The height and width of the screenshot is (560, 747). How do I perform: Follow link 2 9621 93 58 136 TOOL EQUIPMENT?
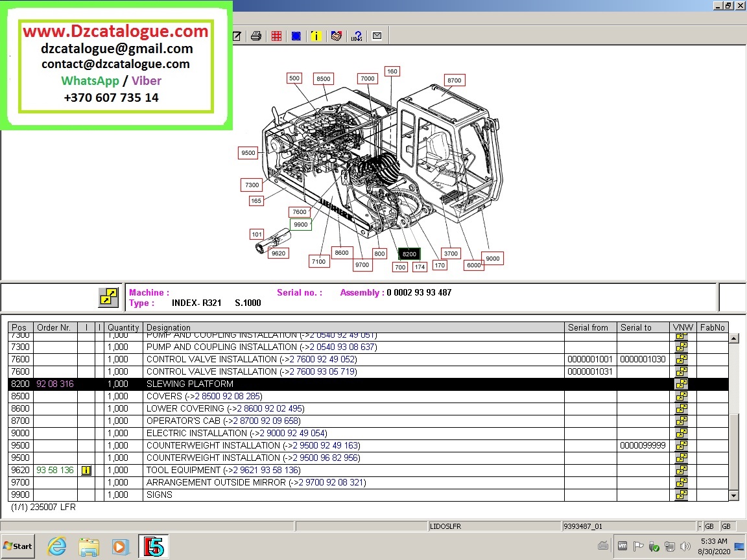[266, 470]
